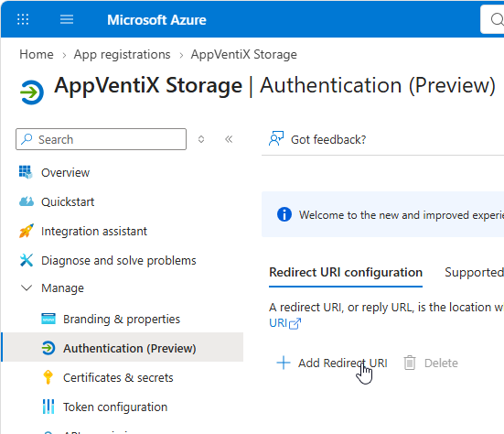Open the Home breadcrumb link
This screenshot has height=434, width=504.
pyautogui.click(x=37, y=54)
